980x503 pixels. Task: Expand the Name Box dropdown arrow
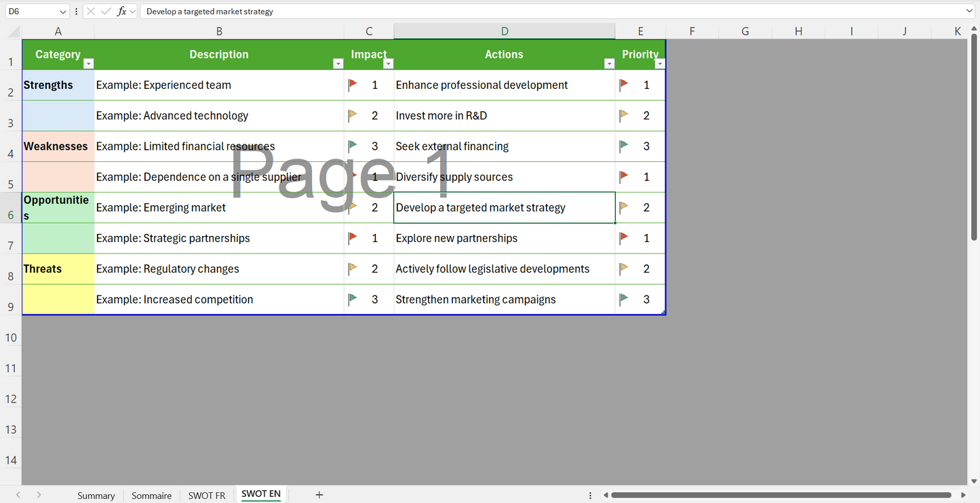63,12
